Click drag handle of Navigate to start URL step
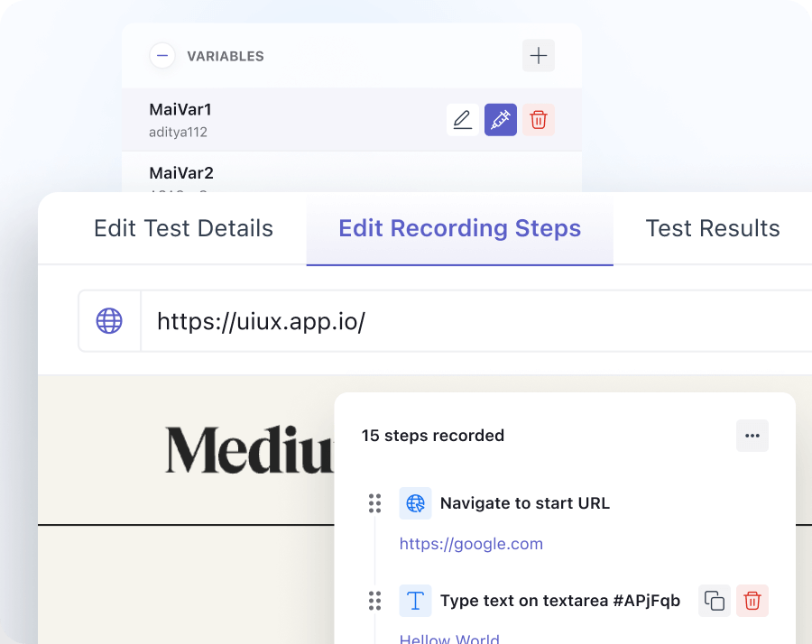This screenshot has height=644, width=812. click(374, 503)
